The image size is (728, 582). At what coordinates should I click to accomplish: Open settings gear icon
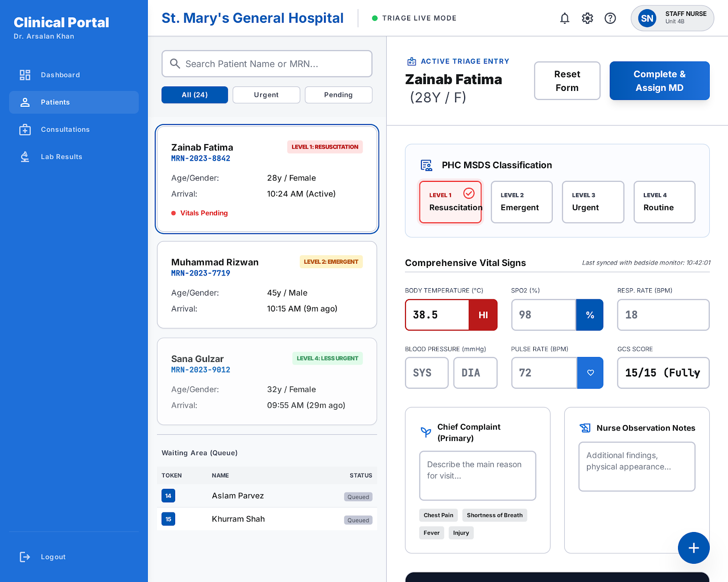pos(587,18)
